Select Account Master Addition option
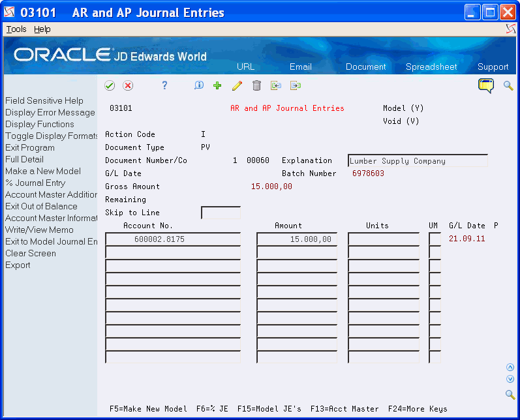Image resolution: width=520 pixels, height=420 pixels. tap(51, 194)
